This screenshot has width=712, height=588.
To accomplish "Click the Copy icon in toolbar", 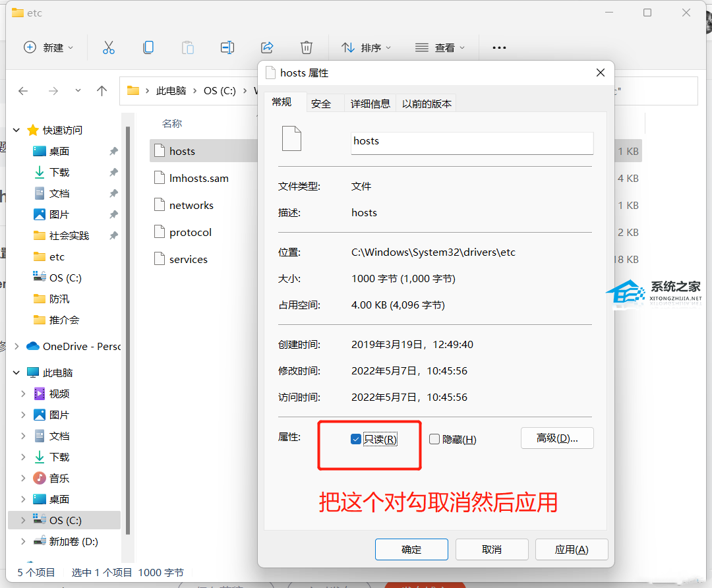I will point(148,47).
